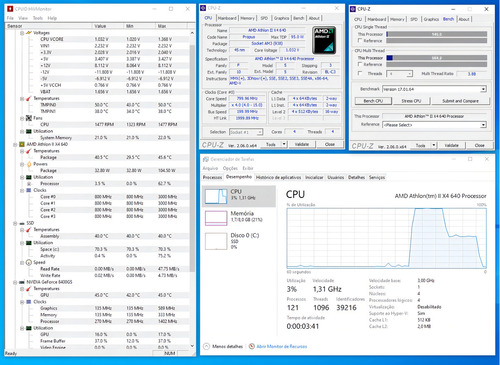Click the AMD Athlon II X4 640 chip icon
The image size is (500, 365).
(22, 144)
